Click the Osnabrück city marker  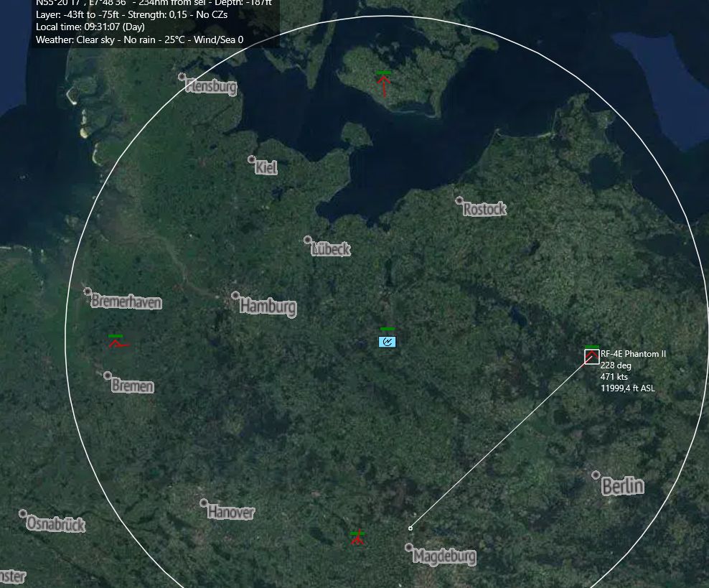(23, 513)
